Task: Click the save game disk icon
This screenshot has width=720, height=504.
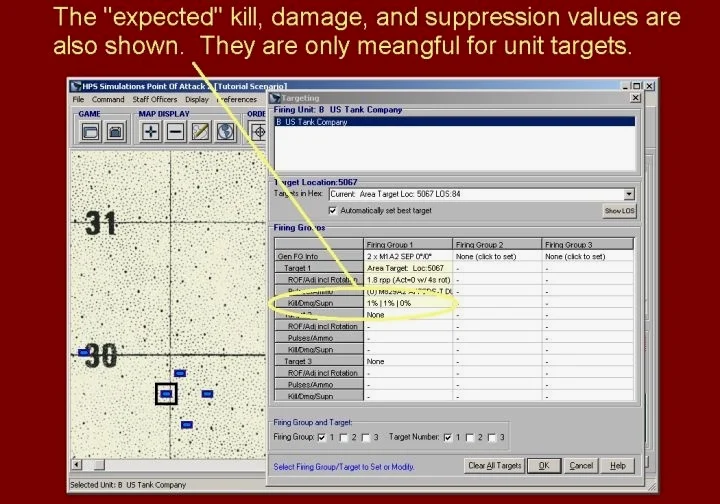Action: click(115, 132)
